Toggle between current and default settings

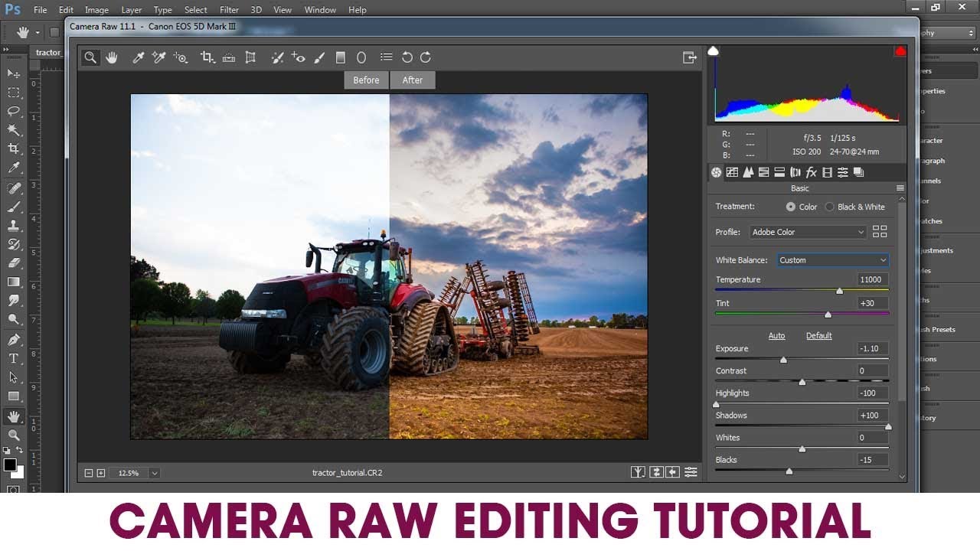(691, 472)
